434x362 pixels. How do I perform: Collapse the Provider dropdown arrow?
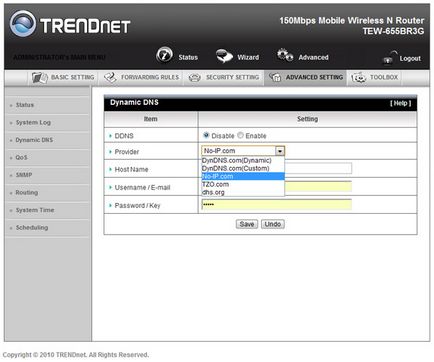280,151
